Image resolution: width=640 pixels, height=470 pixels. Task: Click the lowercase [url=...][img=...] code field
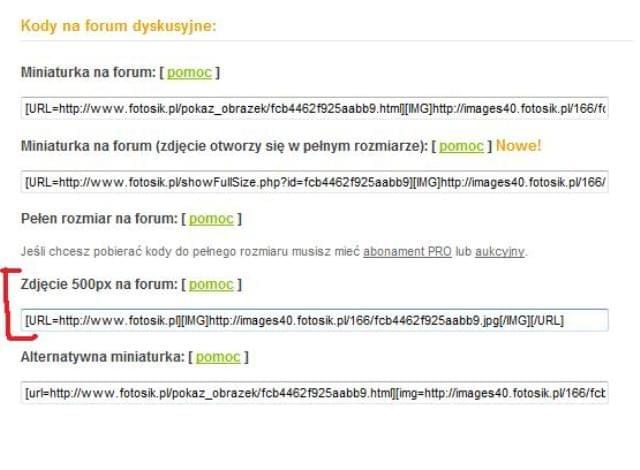coord(315,393)
